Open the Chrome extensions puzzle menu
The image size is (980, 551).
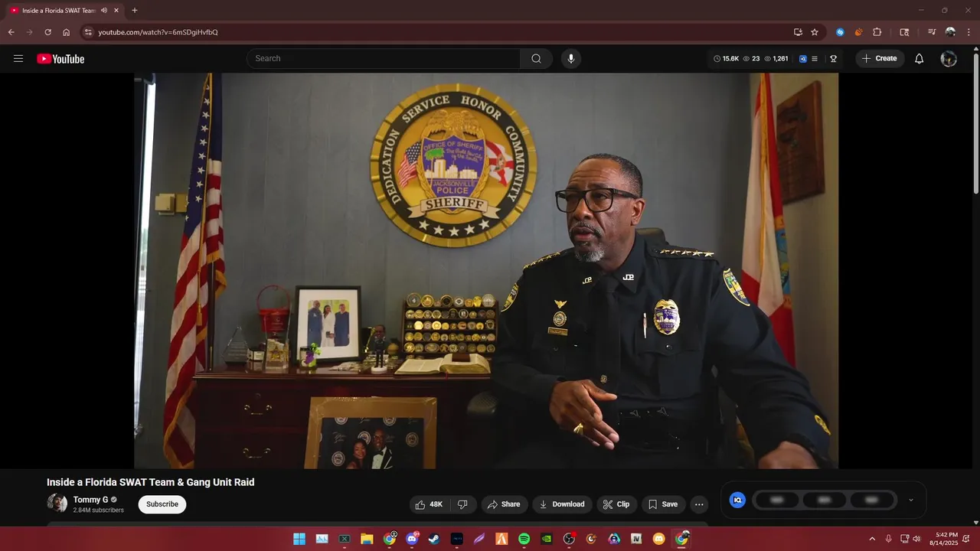877,32
